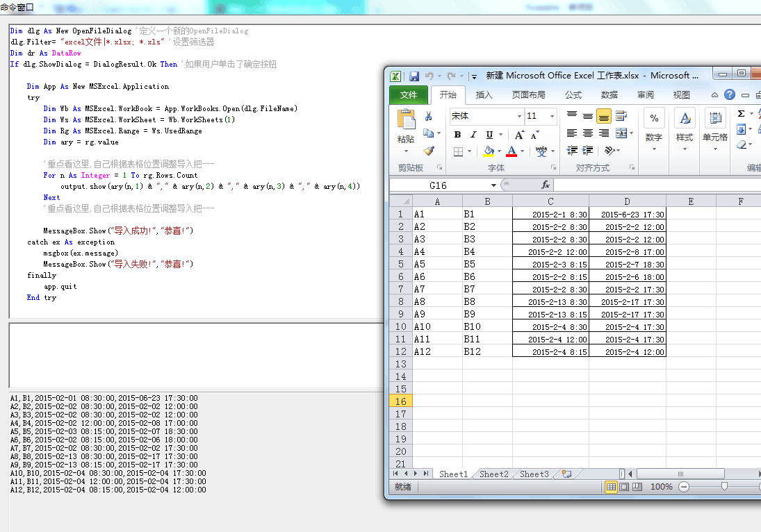
Task: Click the Copy icon in clipboard group
Action: coord(428,133)
